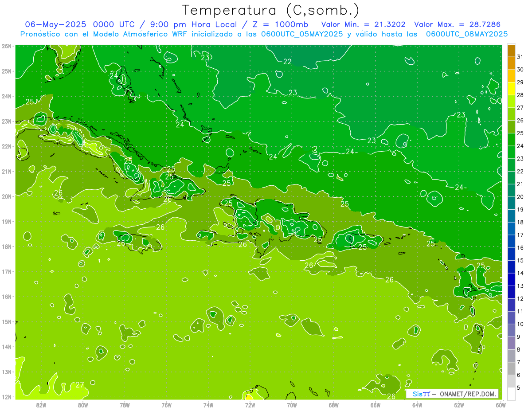Click the teal swatch between 19 and 20
The width and height of the screenshot is (532, 411).
click(511, 203)
